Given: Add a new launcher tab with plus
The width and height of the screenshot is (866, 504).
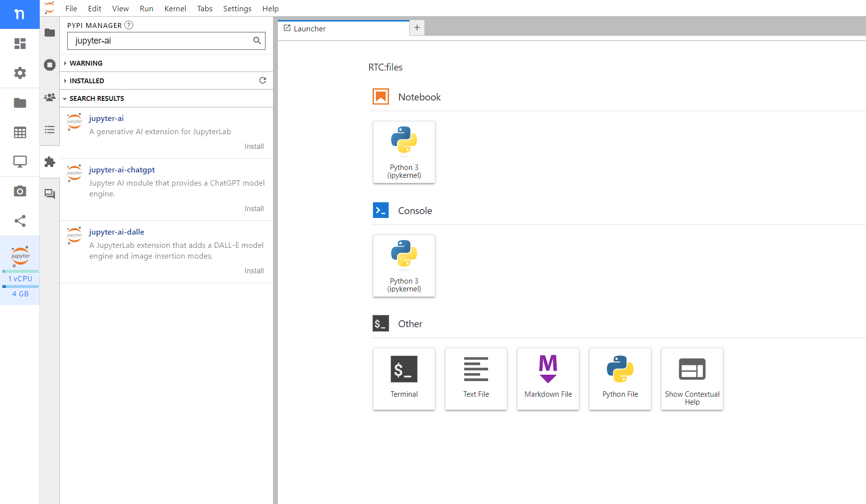Looking at the screenshot, I should pyautogui.click(x=417, y=28).
